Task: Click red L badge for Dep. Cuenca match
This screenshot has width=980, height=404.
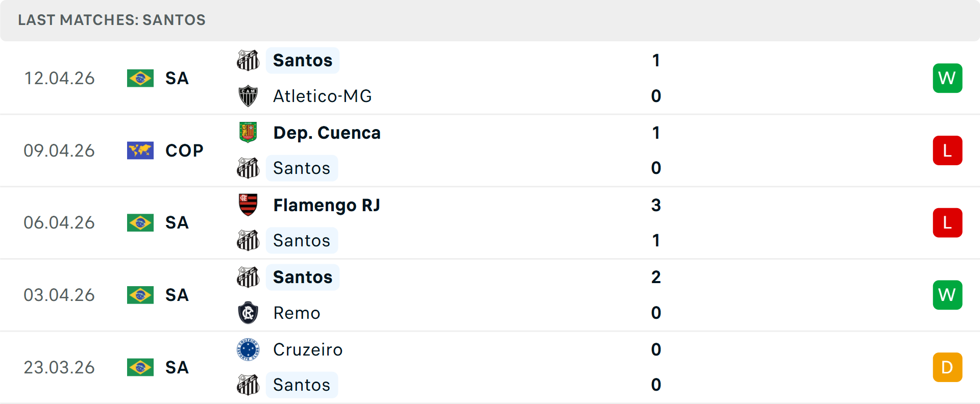Action: (947, 150)
